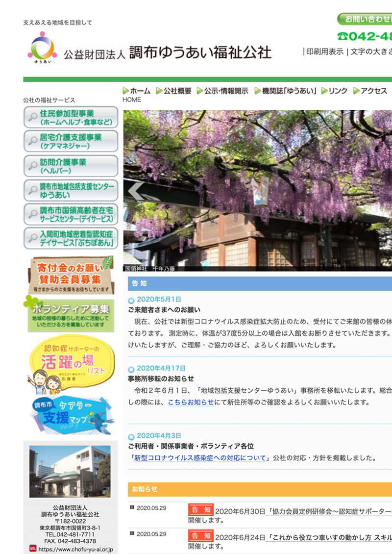Click the 東京都調布市国領町3-8-1 address
Screen dimensions: 392x554
click(x=70, y=528)
